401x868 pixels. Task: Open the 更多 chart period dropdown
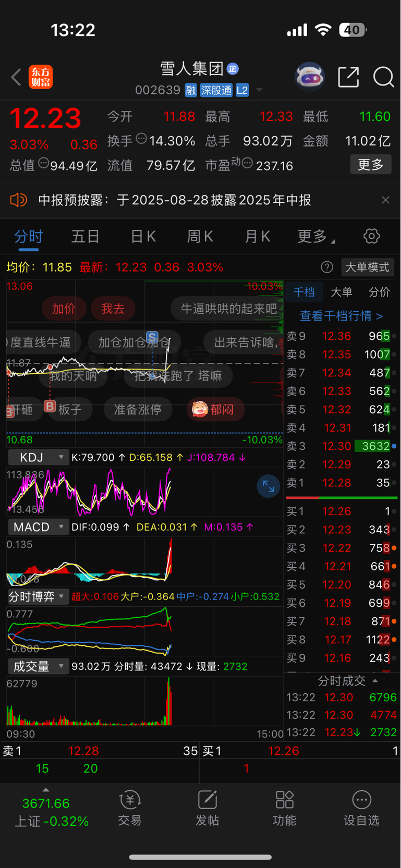pyautogui.click(x=316, y=237)
